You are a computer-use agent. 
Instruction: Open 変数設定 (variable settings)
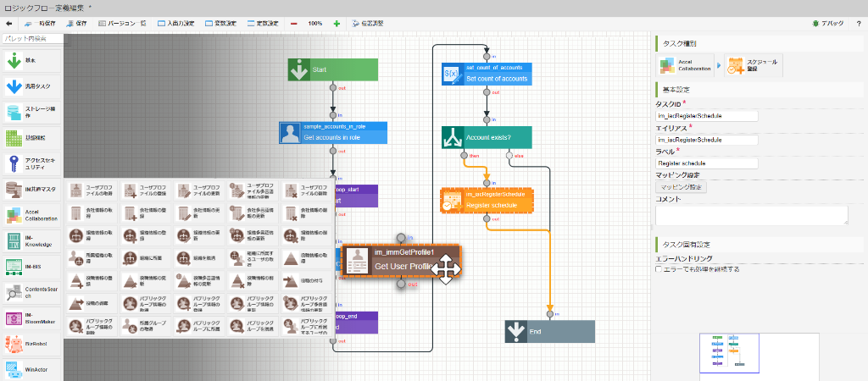pos(220,24)
